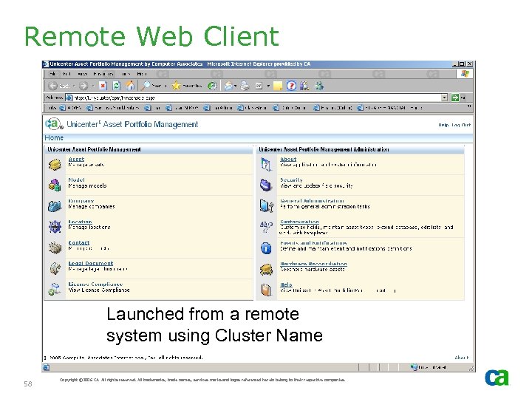532x399 pixels.
Task: Click the browser Forward arrow button
Action: 83,86
